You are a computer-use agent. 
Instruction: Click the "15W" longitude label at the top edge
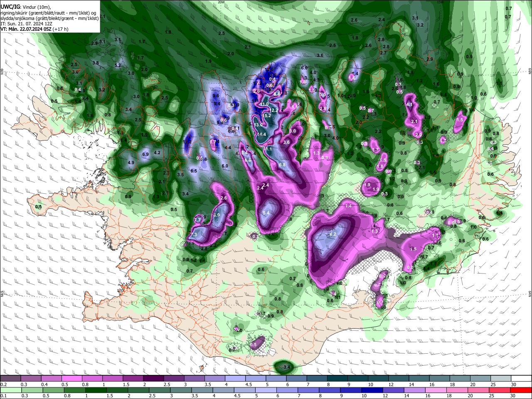pyautogui.click(x=440, y=2)
